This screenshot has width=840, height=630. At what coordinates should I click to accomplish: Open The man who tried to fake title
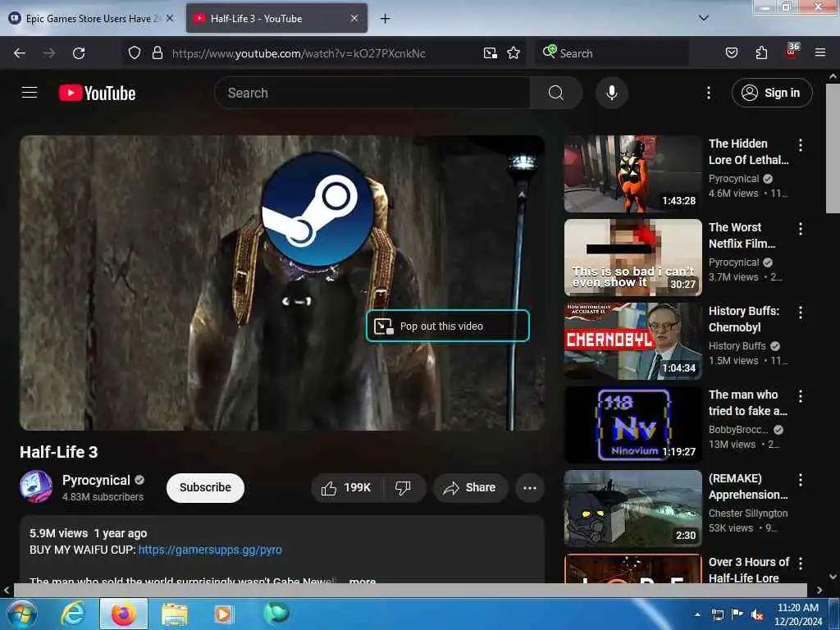(x=748, y=402)
